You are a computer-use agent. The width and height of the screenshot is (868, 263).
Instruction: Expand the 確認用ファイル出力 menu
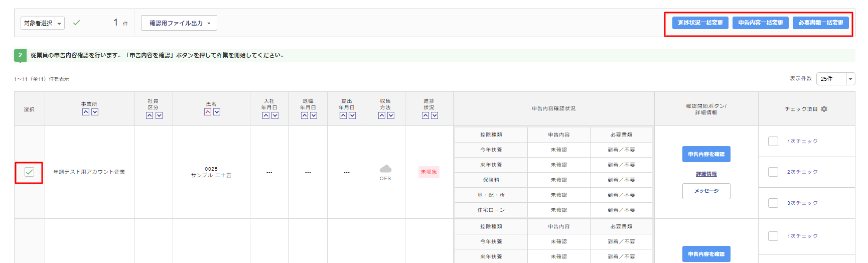[x=179, y=23]
